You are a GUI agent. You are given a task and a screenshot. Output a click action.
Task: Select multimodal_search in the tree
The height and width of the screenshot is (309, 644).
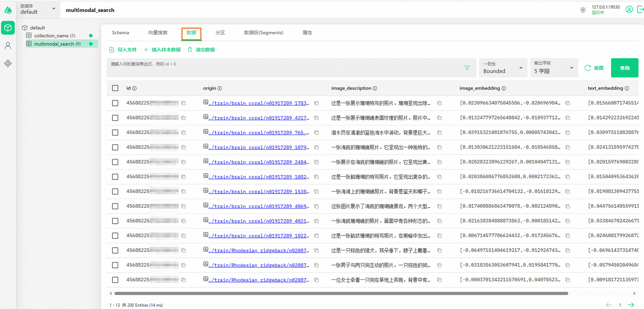[x=61, y=44]
